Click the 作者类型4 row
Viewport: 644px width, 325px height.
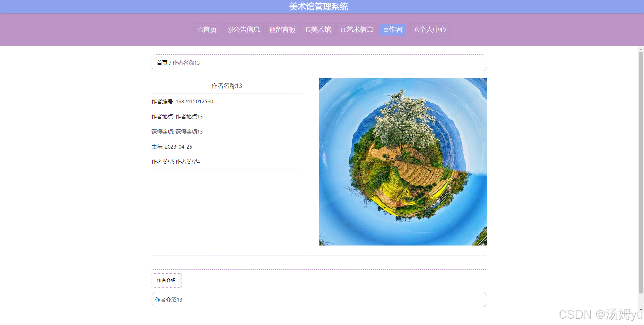point(227,162)
